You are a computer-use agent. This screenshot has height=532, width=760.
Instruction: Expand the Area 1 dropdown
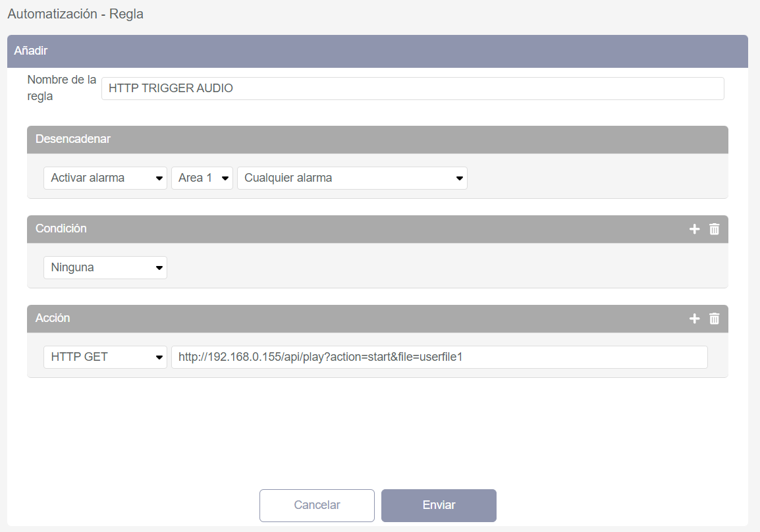[202, 178]
